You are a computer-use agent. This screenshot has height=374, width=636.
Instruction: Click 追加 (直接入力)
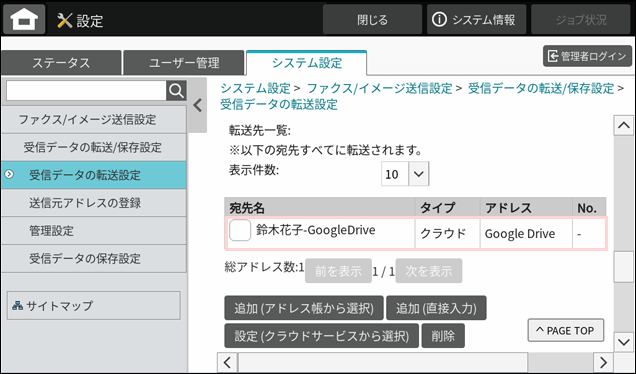coord(436,308)
